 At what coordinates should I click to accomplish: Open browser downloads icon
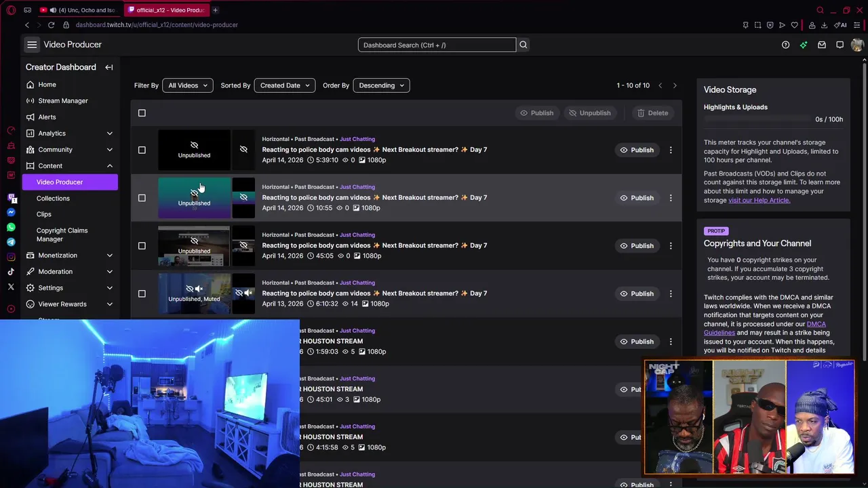tap(824, 25)
